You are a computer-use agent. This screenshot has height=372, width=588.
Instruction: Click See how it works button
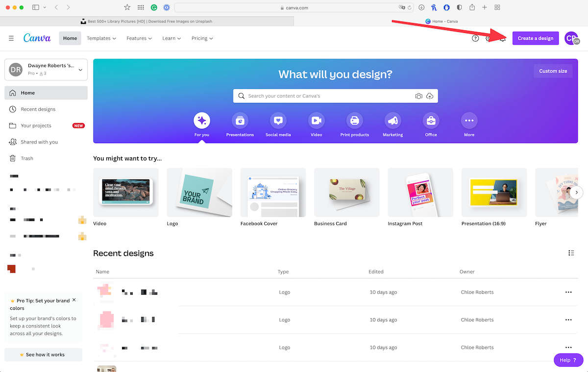[43, 354]
